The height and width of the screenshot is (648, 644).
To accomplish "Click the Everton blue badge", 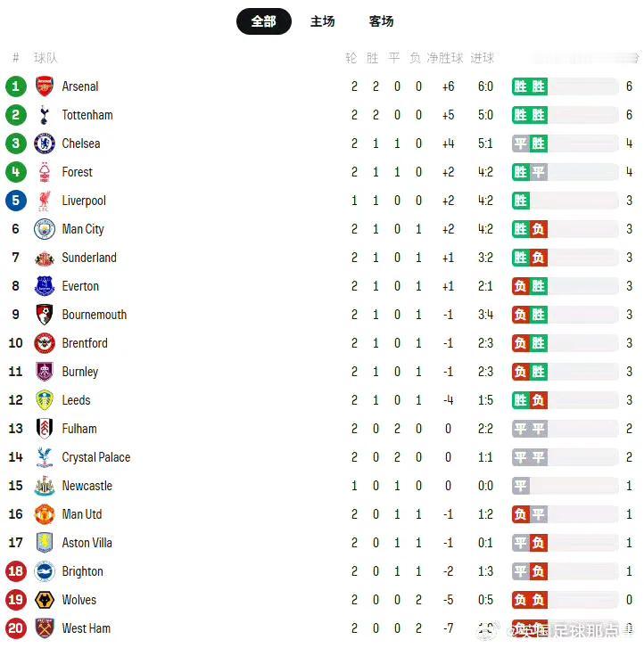I will pyautogui.click(x=45, y=286).
